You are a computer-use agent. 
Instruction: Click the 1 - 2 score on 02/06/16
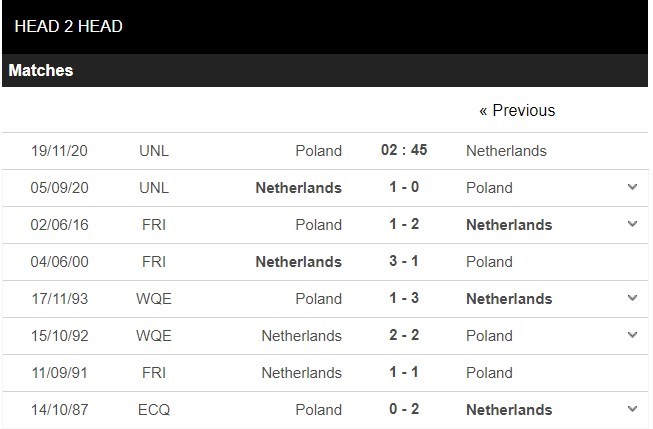tap(404, 225)
